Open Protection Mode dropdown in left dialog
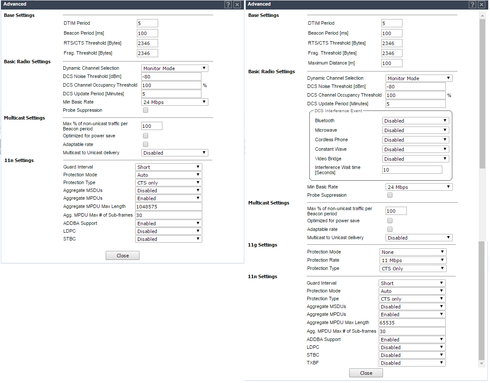 [x=169, y=175]
